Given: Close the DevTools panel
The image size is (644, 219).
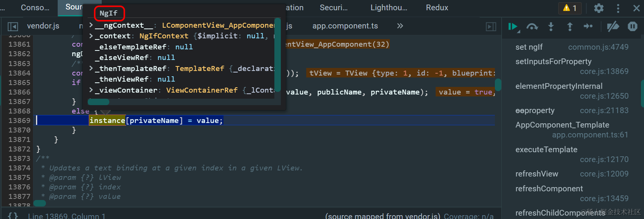Looking at the screenshot, I should click(x=636, y=8).
